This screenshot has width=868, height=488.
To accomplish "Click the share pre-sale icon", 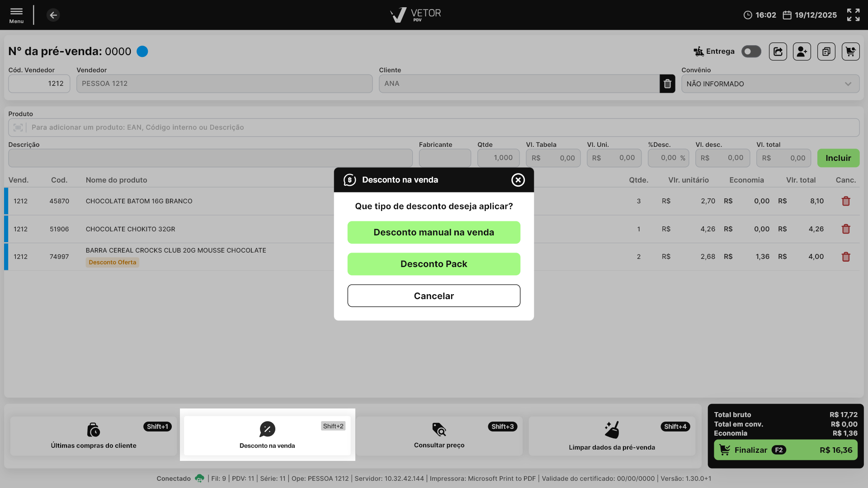I will point(778,52).
